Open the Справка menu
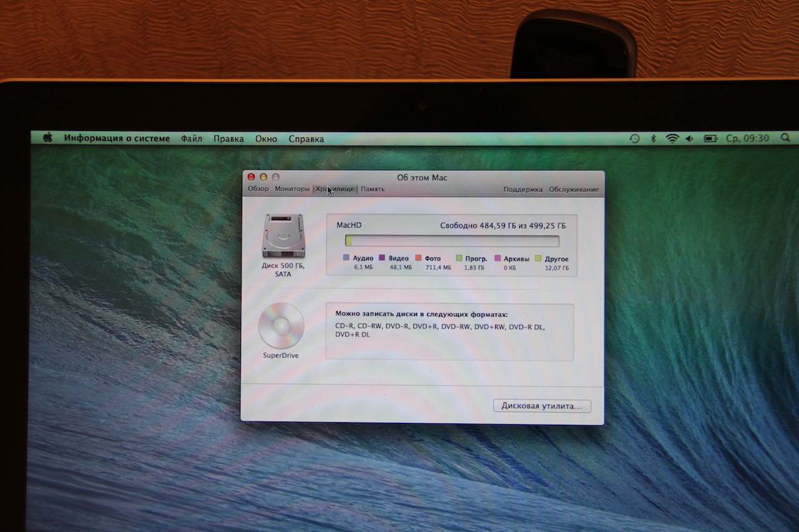The image size is (799, 532). tap(306, 138)
